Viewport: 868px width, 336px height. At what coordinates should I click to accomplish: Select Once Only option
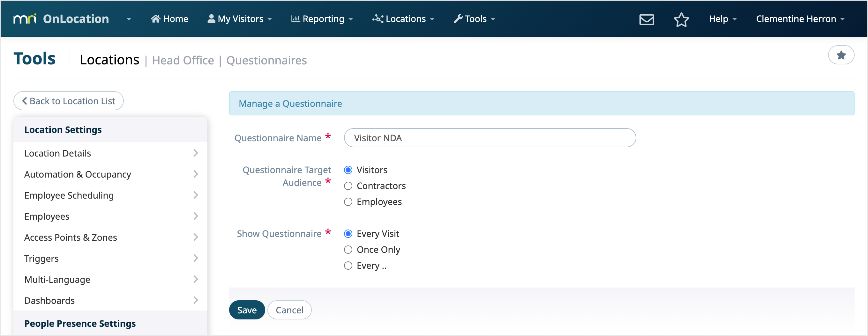348,250
